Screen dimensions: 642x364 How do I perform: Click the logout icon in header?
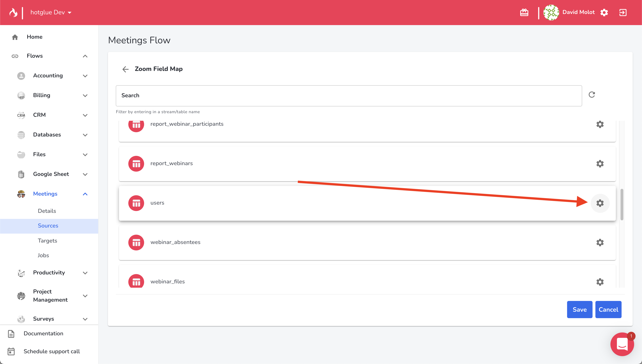622,13
